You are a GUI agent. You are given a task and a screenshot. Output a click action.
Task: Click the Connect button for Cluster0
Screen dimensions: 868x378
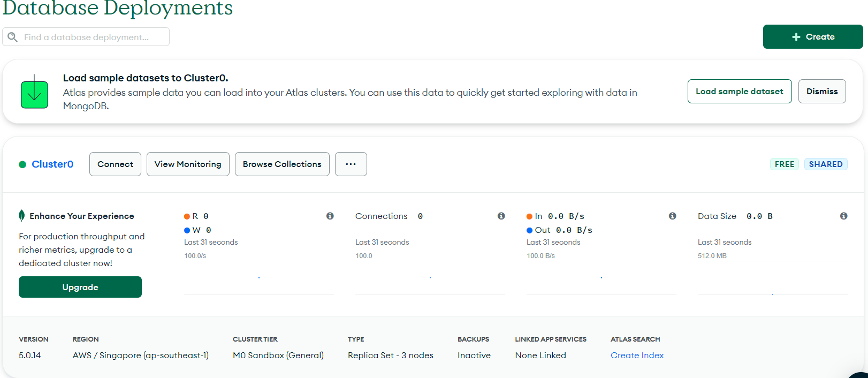(x=115, y=164)
